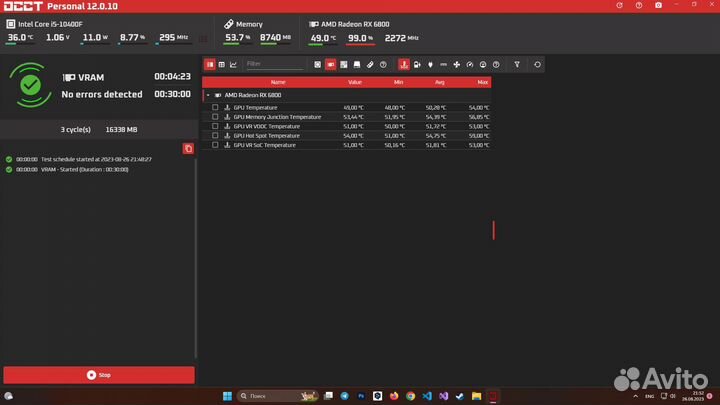Toggle the current sensor filter icon

pos(444,65)
